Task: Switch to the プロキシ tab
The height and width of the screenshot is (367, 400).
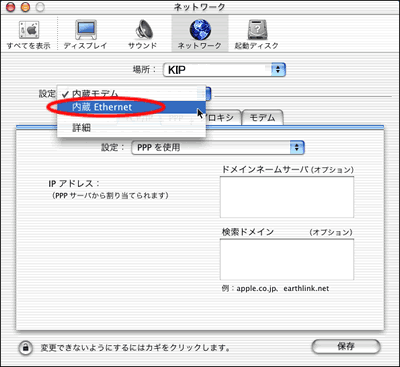Action: point(222,118)
